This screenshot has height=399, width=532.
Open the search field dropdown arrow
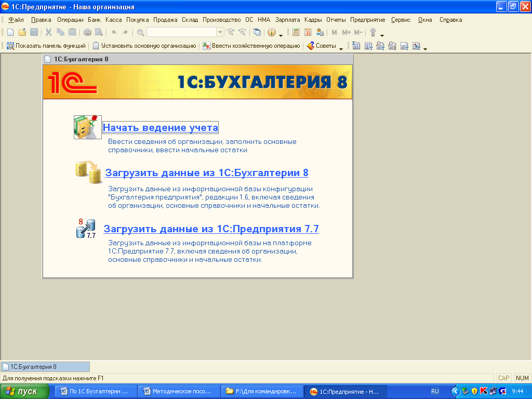[220, 32]
